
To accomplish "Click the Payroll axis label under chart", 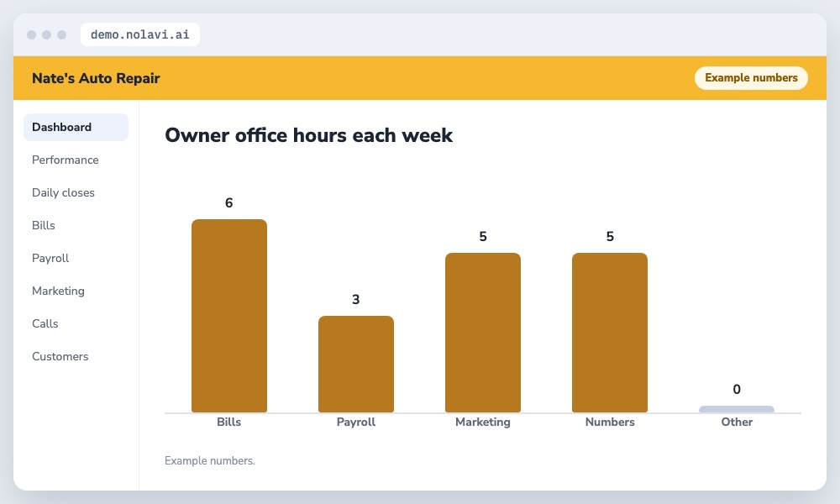I will 355,422.
